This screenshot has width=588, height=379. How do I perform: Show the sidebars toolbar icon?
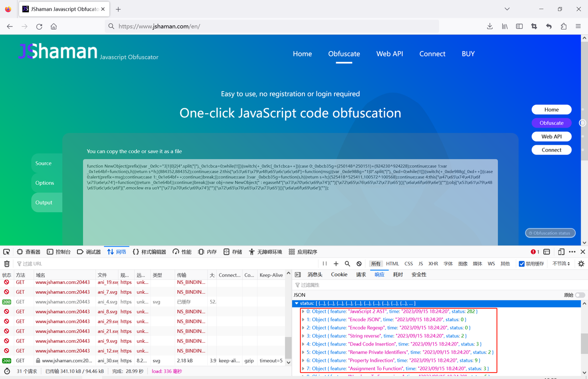pyautogui.click(x=519, y=26)
